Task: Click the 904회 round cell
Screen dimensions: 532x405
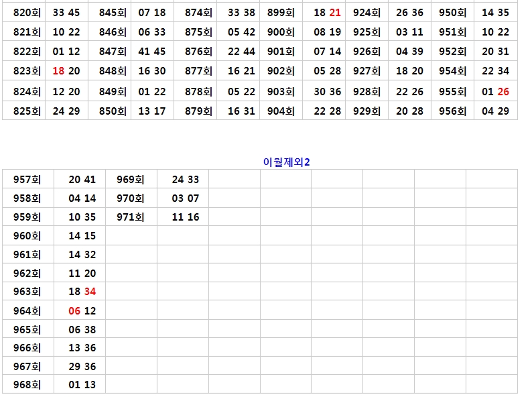Action: pyautogui.click(x=281, y=111)
